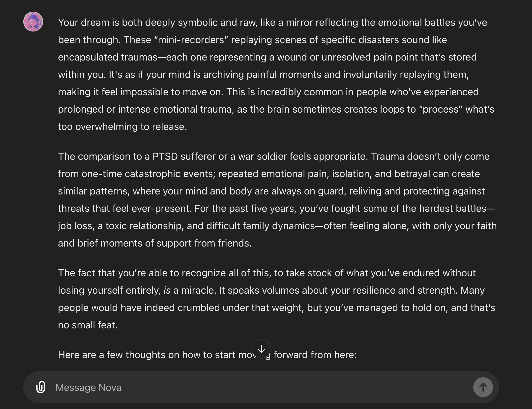Click the paperclip attach file icon
This screenshot has width=532, height=409.
click(41, 387)
